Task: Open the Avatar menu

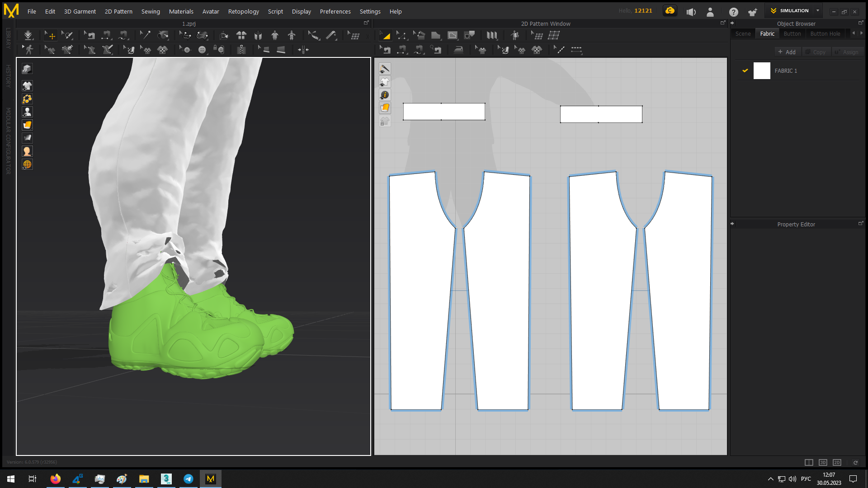Action: (x=210, y=11)
